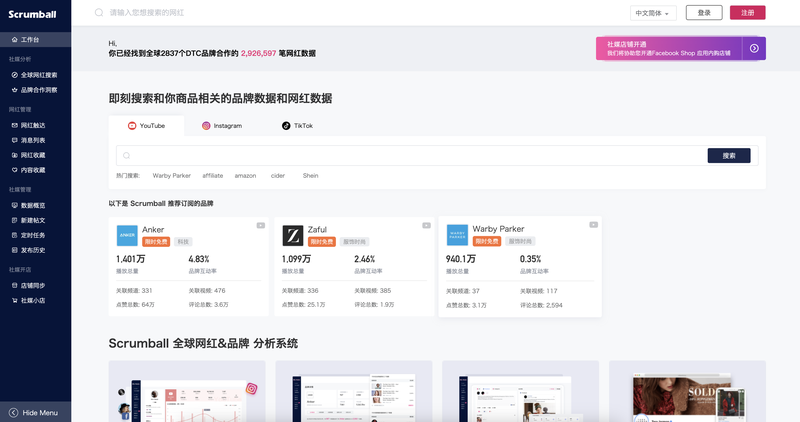Select hot search cider
Screen dimensions: 800x422
[278, 176]
